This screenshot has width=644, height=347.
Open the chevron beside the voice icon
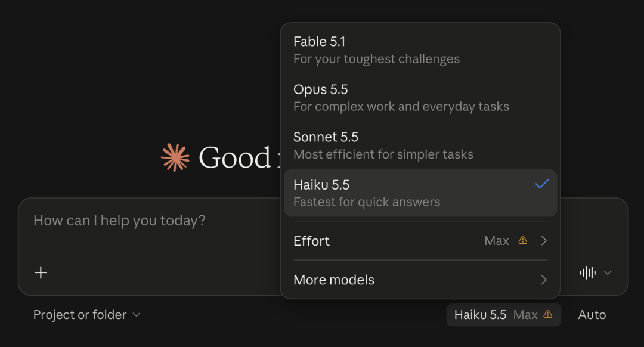[x=608, y=272]
